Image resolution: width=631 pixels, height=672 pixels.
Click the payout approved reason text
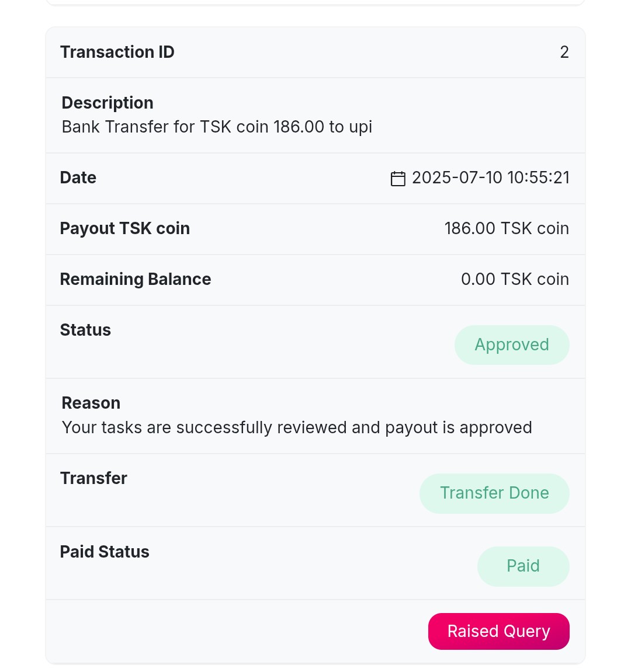point(297,427)
